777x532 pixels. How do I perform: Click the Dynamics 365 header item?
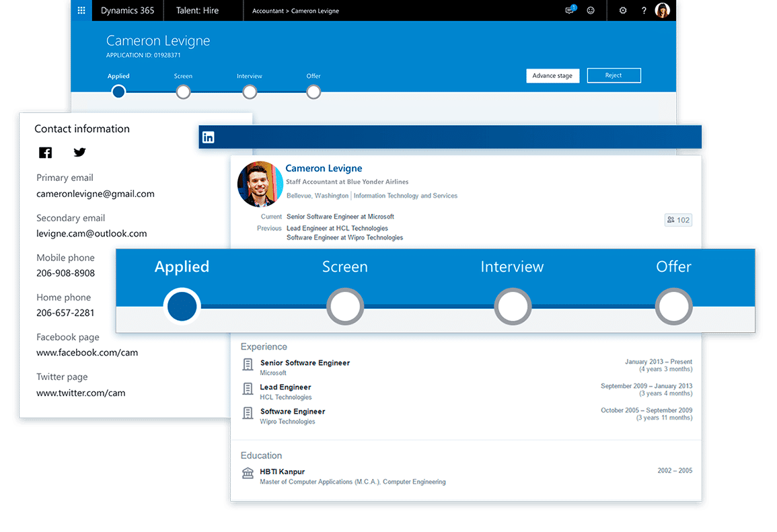(x=127, y=10)
